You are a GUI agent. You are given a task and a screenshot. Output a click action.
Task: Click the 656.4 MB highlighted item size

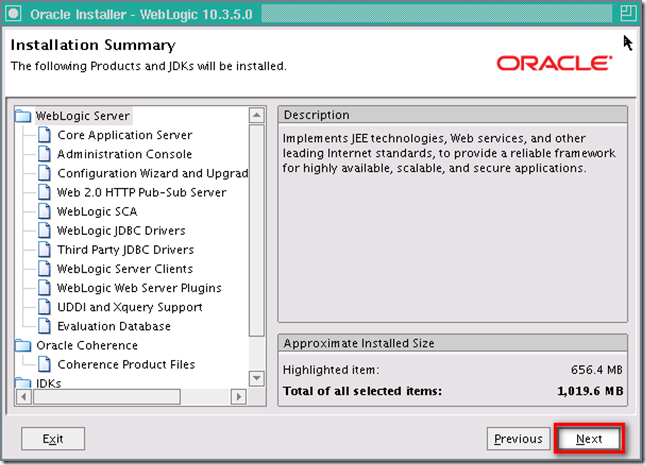coord(597,370)
